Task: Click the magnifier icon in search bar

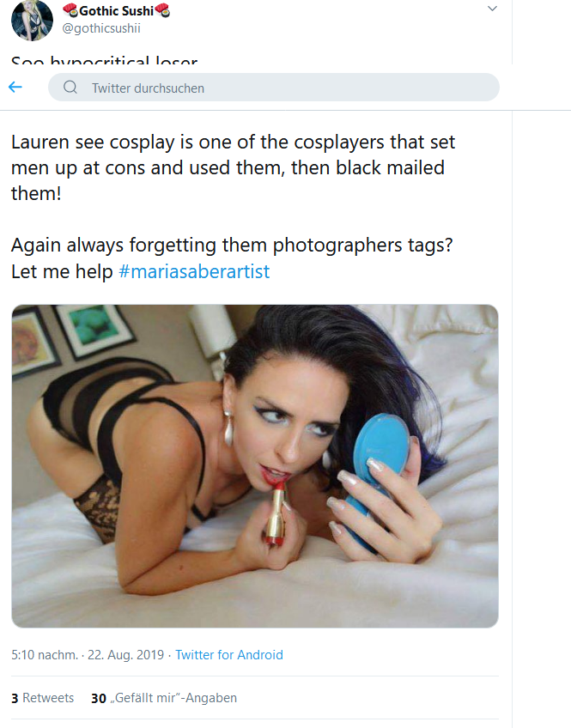Action: coord(70,88)
